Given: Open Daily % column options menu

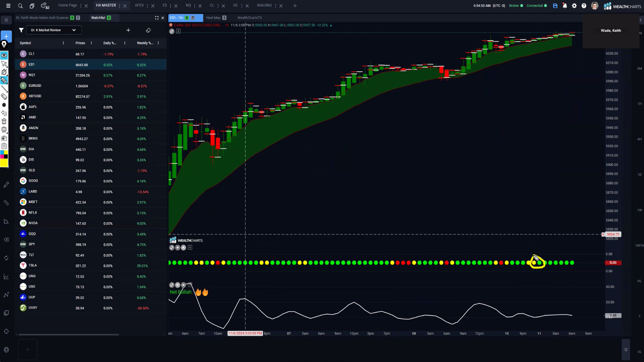Looking at the screenshot, I should [125, 43].
